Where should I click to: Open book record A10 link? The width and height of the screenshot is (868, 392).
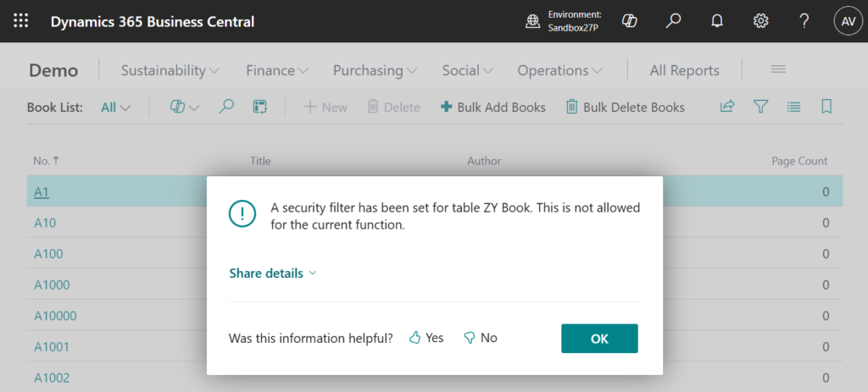coord(45,224)
